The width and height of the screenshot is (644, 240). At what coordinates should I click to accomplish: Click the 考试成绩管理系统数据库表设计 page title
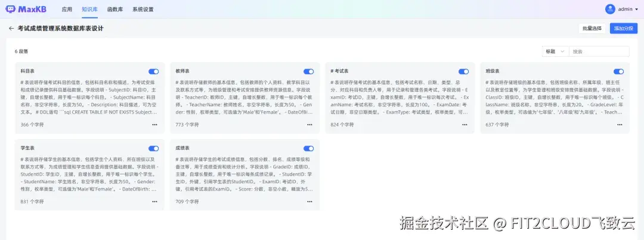click(x=60, y=28)
